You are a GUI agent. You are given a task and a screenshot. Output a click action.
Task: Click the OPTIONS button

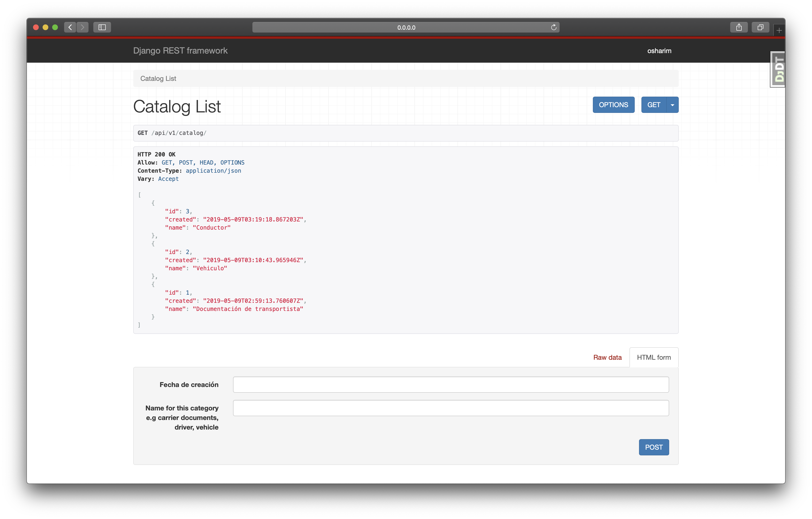click(613, 105)
